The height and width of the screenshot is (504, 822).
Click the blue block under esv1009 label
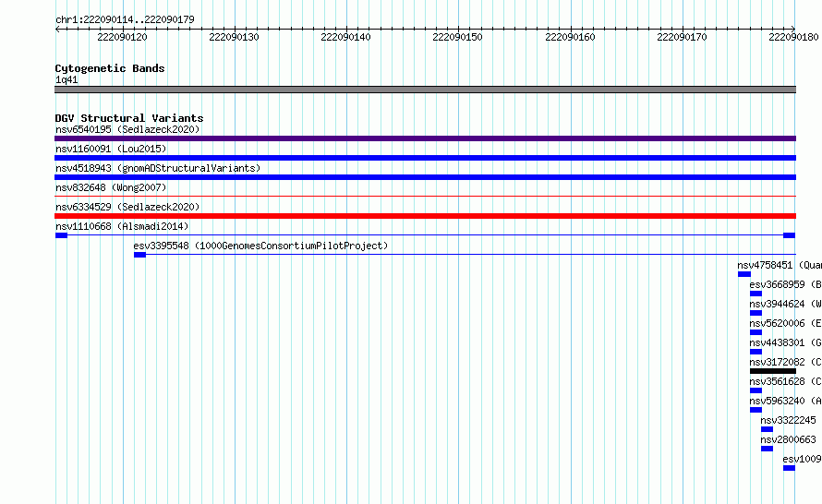tap(789, 468)
